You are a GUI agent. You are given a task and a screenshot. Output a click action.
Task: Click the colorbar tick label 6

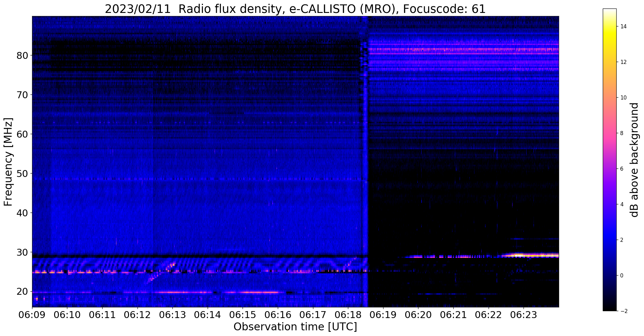[x=621, y=169]
